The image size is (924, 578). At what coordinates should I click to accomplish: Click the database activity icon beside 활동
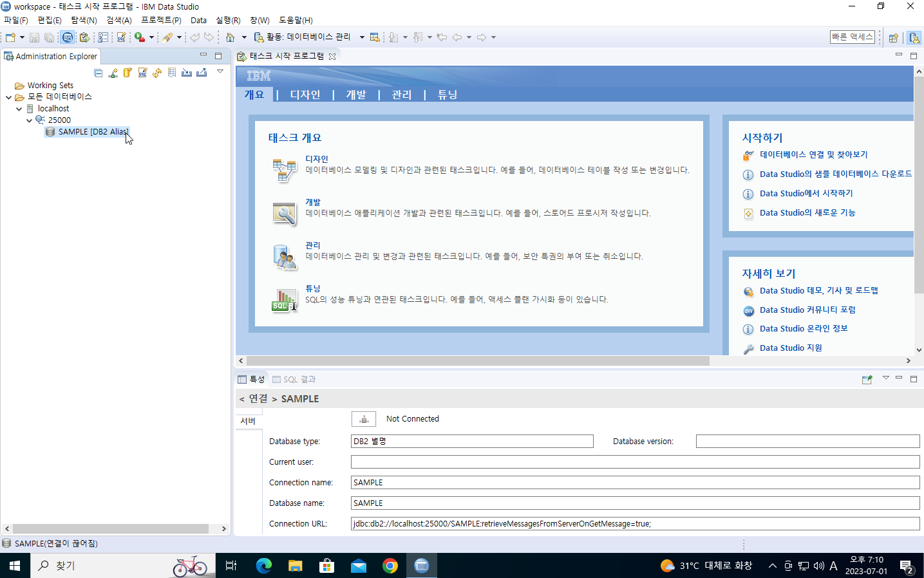[258, 37]
